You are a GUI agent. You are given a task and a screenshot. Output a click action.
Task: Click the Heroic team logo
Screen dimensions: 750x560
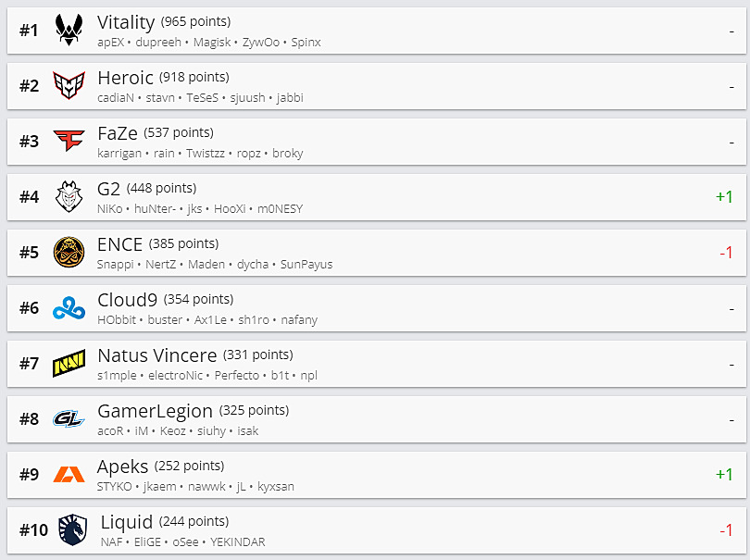69,86
